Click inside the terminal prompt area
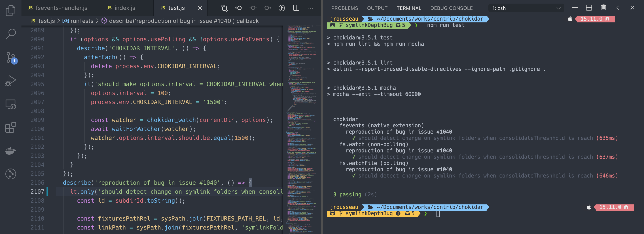The width and height of the screenshot is (644, 234). pyautogui.click(x=475, y=214)
